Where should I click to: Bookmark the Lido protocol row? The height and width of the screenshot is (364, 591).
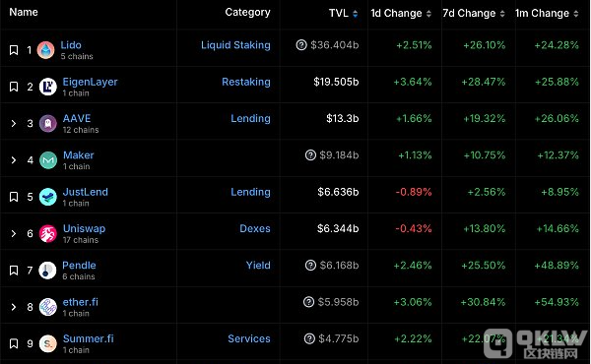pyautogui.click(x=14, y=50)
